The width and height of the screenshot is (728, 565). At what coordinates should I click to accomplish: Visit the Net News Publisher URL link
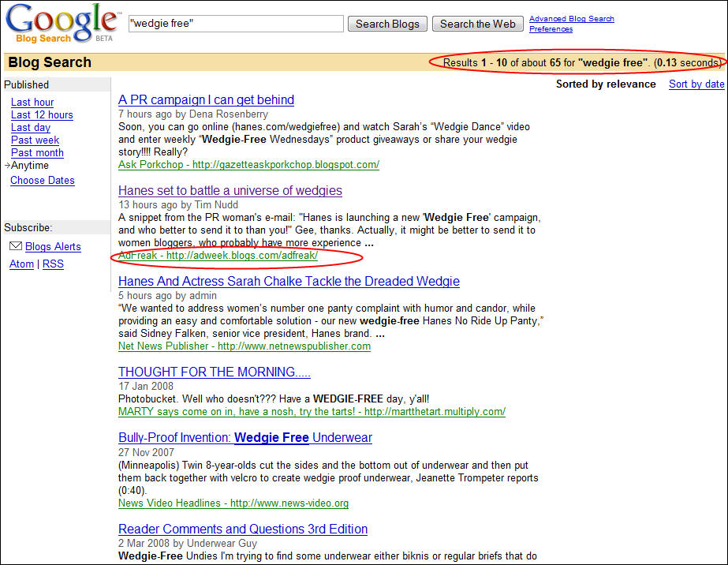(245, 346)
